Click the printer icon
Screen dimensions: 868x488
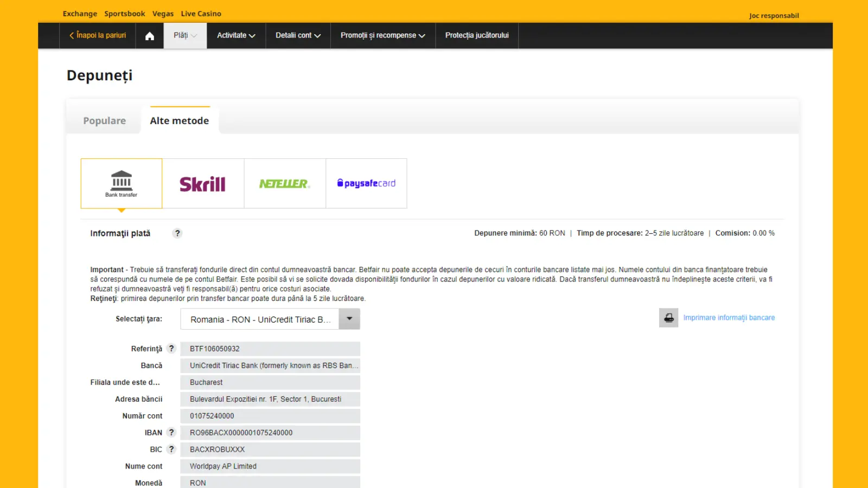669,318
